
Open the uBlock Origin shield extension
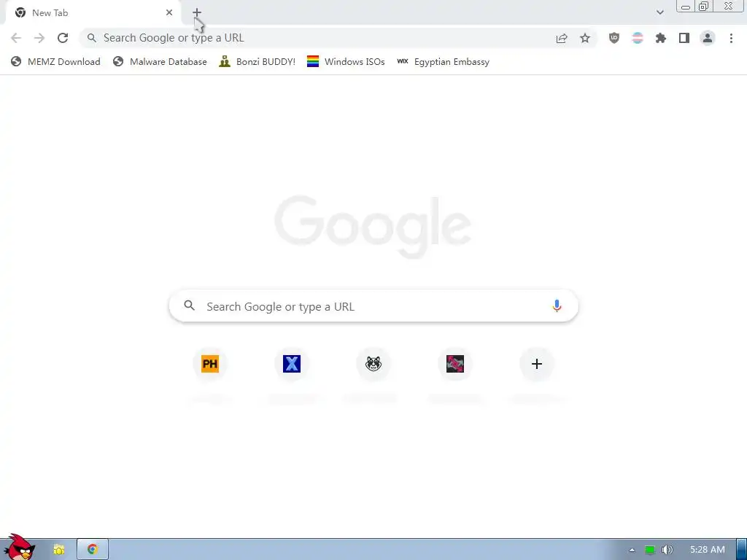(x=614, y=38)
